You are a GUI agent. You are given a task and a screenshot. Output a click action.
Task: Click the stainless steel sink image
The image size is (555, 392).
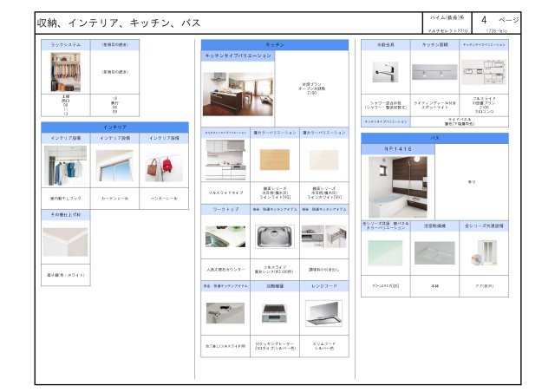[275, 236]
